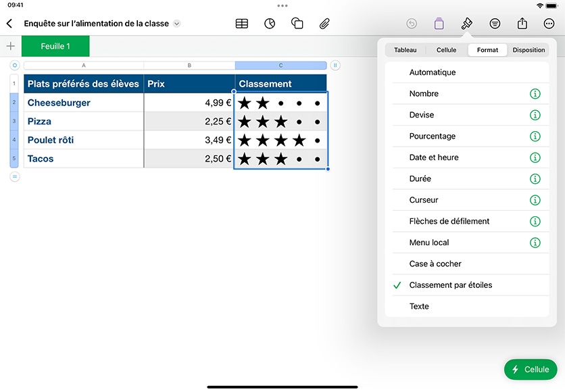Screen dimensions: 565x392
Task: Select row 3 header
Action: (14, 121)
